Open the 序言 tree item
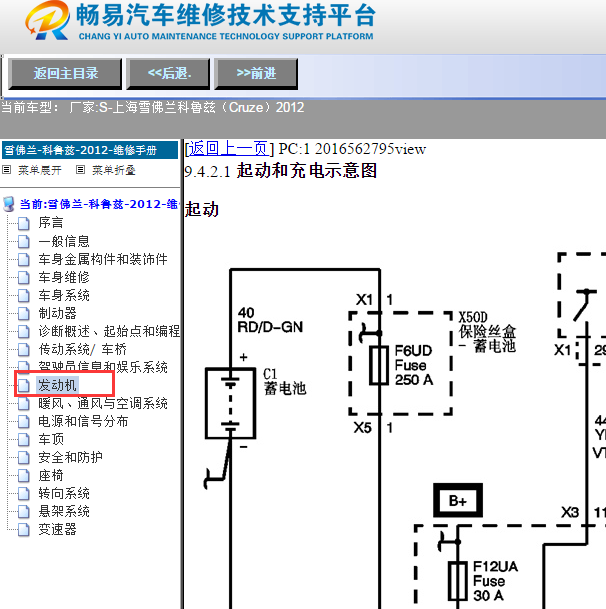 (x=50, y=223)
